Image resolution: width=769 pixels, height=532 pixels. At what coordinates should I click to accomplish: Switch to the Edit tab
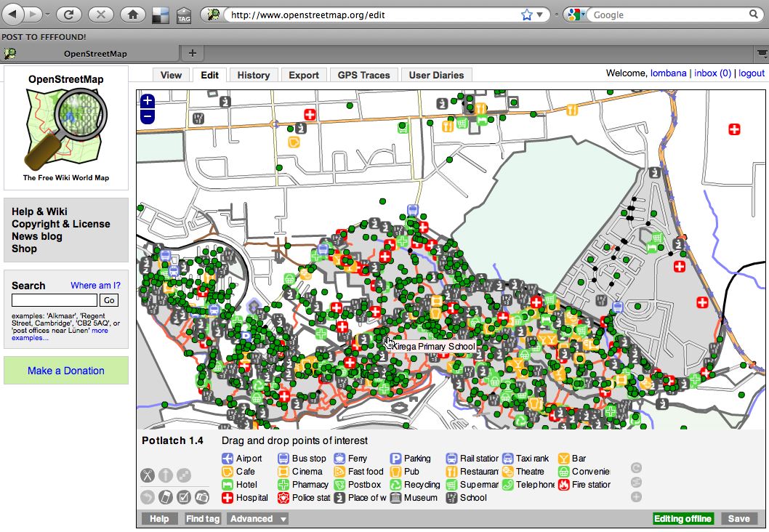[209, 75]
